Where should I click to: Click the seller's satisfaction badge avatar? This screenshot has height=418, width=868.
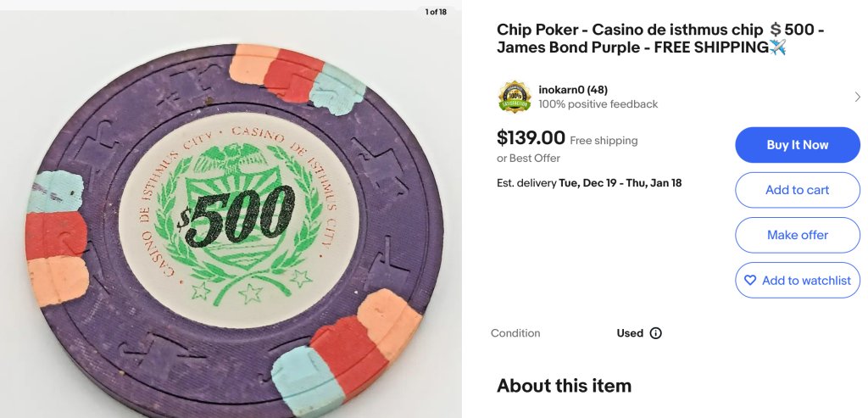pyautogui.click(x=515, y=97)
